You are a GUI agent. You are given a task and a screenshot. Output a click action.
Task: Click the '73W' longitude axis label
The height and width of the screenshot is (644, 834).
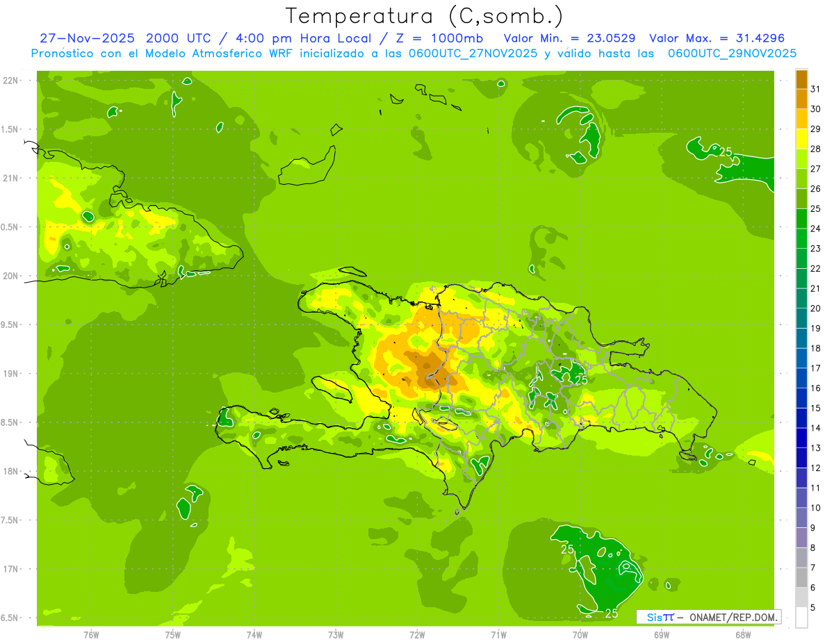tap(336, 635)
